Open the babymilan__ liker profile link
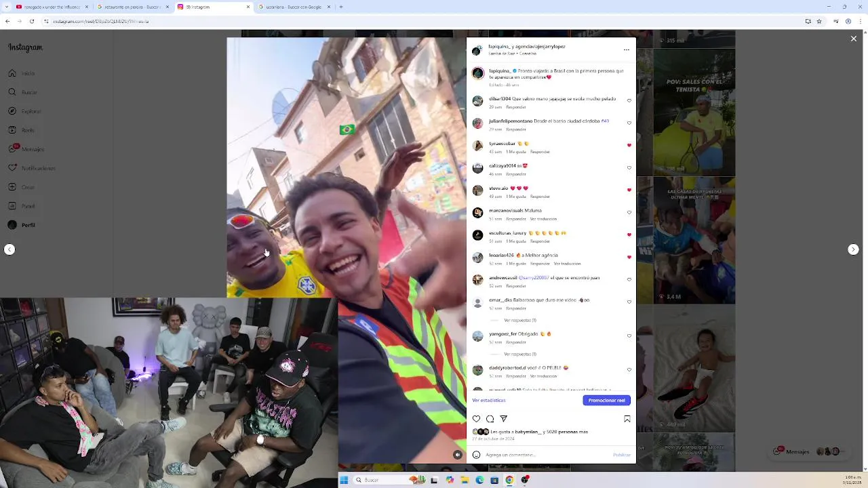This screenshot has height=488, width=868. (x=528, y=432)
